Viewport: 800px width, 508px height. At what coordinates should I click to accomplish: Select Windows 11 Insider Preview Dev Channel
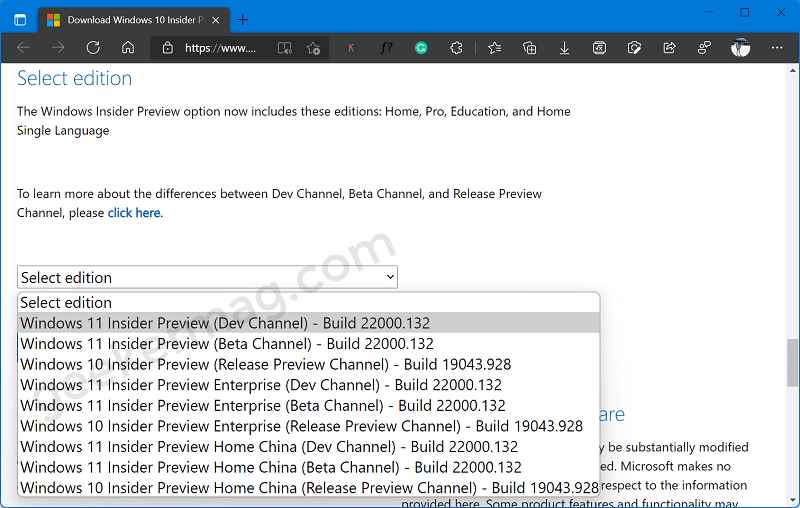point(309,323)
